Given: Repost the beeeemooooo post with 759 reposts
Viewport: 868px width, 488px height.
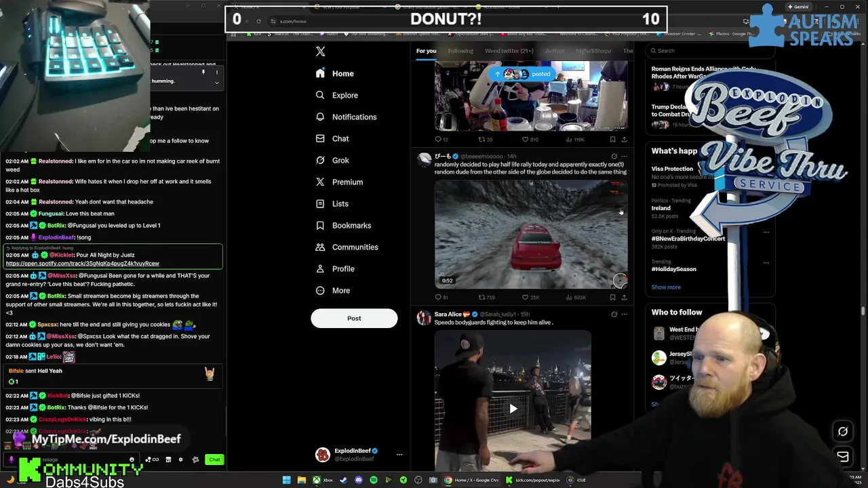Looking at the screenshot, I should pos(486,297).
